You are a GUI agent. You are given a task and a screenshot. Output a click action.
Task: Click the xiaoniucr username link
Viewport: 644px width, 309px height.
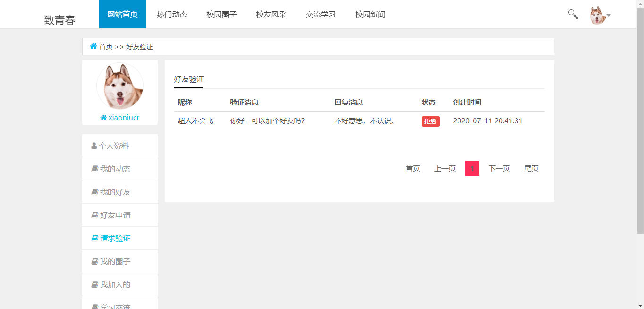click(124, 118)
